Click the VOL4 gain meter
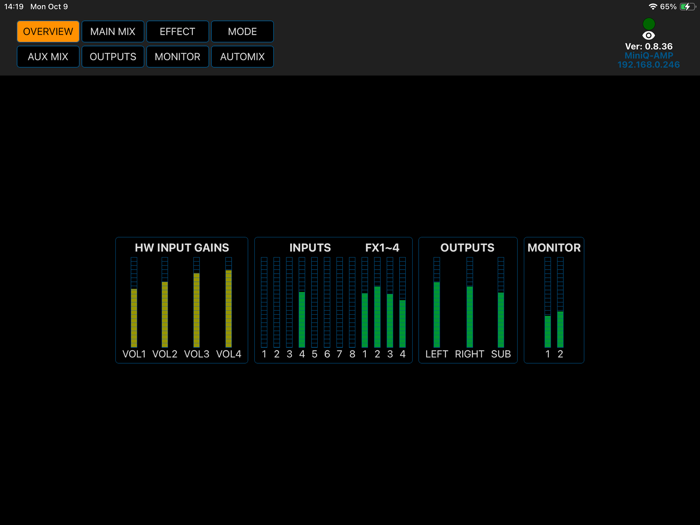The width and height of the screenshot is (700, 525). click(229, 302)
